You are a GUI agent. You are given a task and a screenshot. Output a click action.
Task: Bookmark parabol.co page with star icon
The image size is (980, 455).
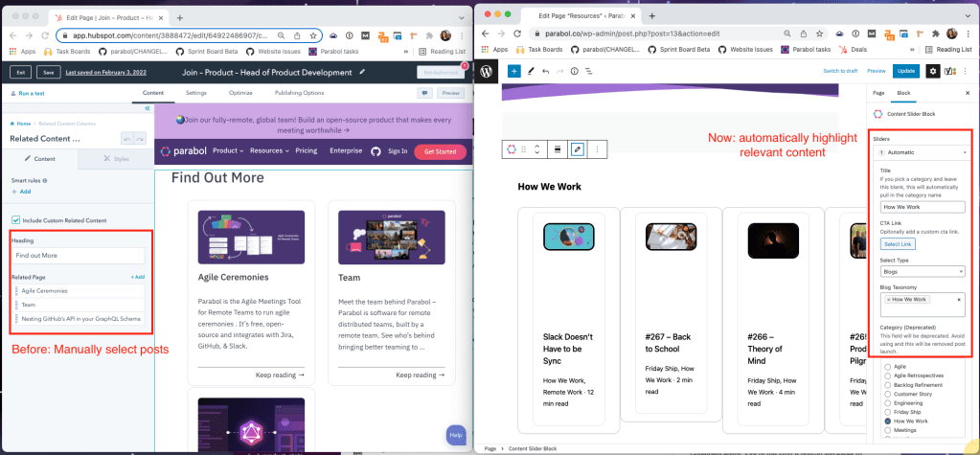click(819, 34)
